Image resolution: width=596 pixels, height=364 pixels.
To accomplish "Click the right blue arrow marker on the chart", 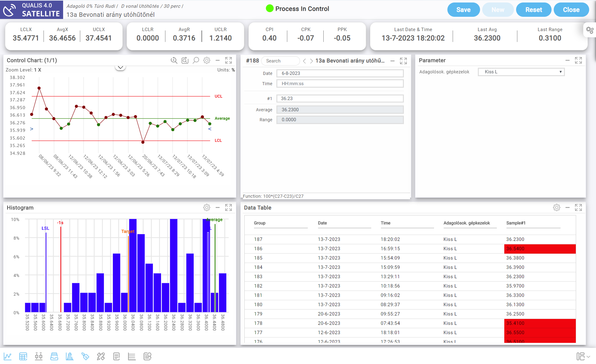I will (x=210, y=129).
